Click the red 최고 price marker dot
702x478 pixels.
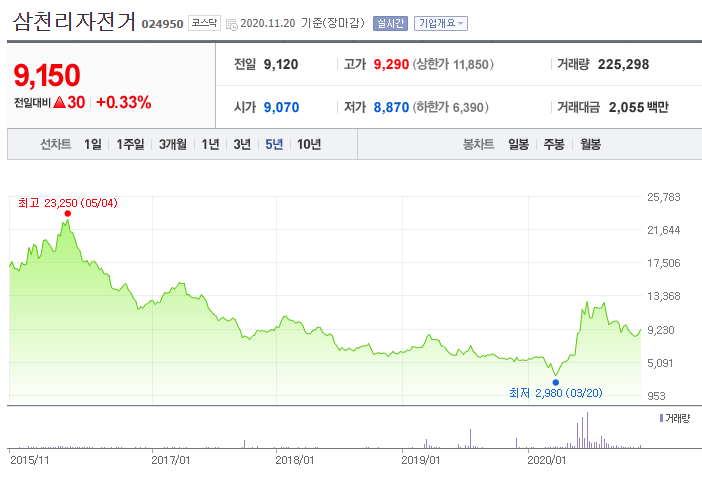[x=68, y=213]
